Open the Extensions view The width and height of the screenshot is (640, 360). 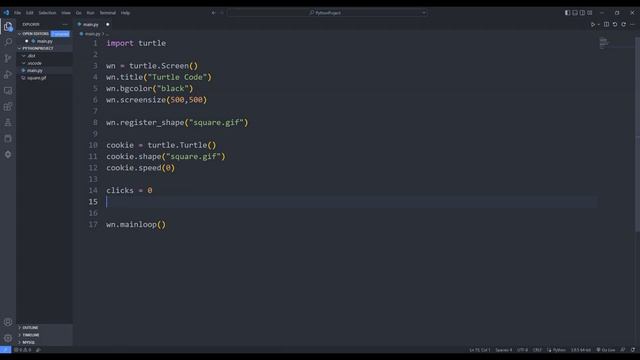(x=8, y=107)
